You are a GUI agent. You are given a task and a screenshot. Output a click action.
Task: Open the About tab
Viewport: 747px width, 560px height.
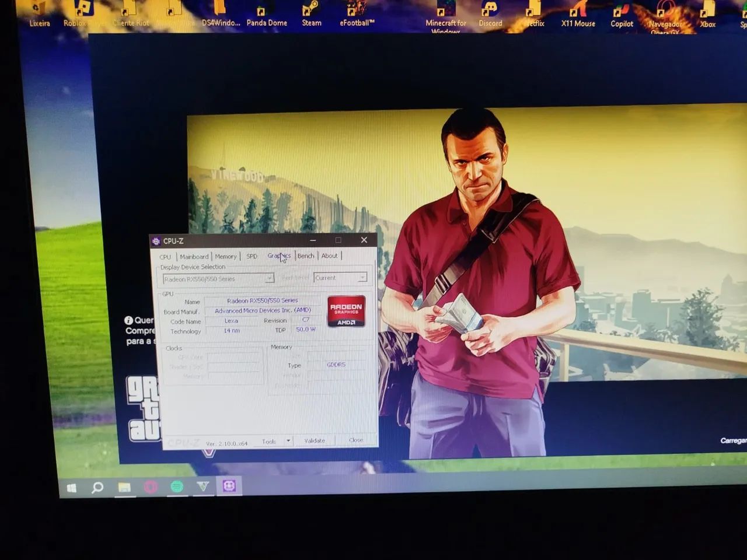click(329, 256)
